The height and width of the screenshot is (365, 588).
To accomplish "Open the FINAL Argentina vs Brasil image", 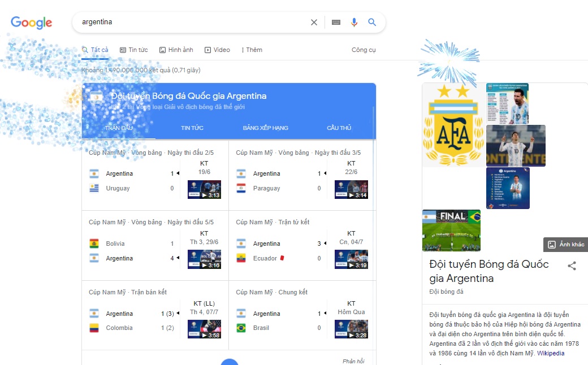I will 451,230.
